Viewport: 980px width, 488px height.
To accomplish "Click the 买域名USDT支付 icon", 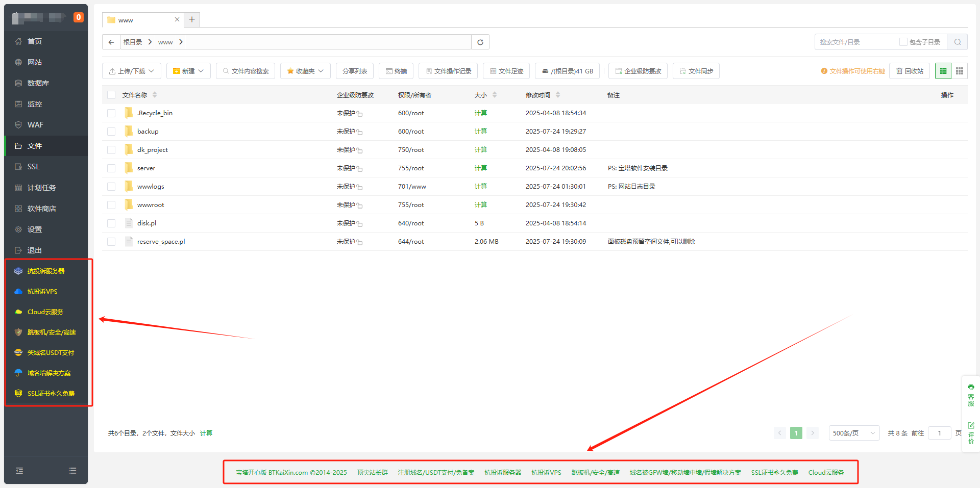I will [x=18, y=352].
